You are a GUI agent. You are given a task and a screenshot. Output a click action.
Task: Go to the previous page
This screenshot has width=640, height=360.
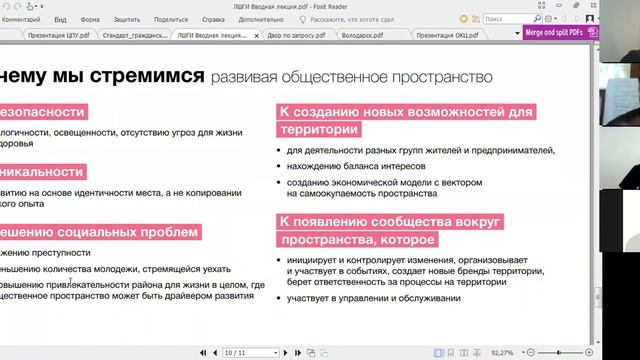point(215,353)
